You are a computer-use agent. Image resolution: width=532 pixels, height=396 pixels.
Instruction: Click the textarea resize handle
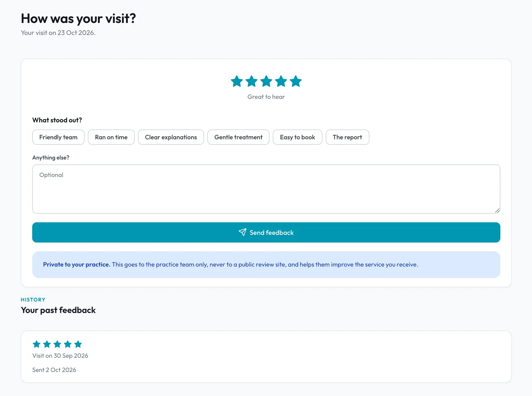click(x=497, y=210)
